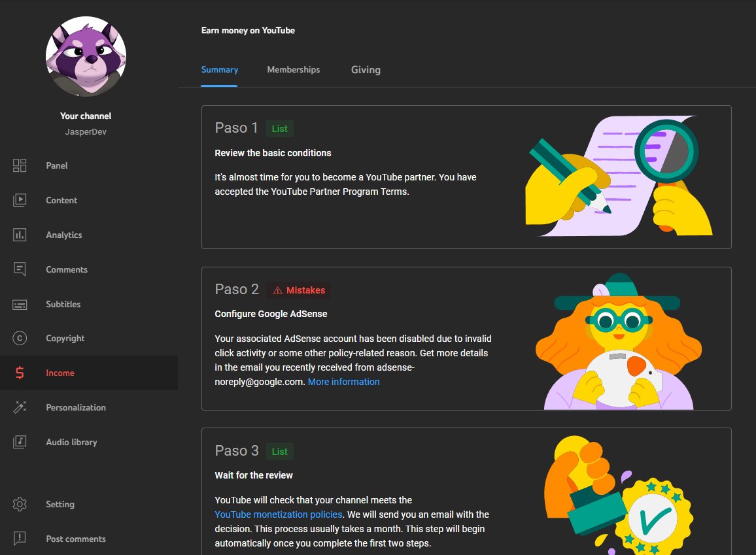Click the Panel dashboard icon
This screenshot has width=756, height=555.
(x=20, y=166)
